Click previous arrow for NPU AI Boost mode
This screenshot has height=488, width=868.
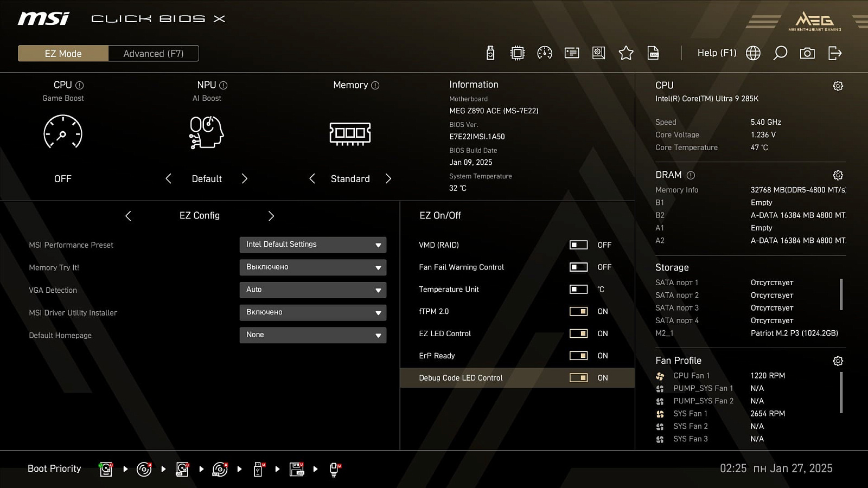tap(168, 178)
